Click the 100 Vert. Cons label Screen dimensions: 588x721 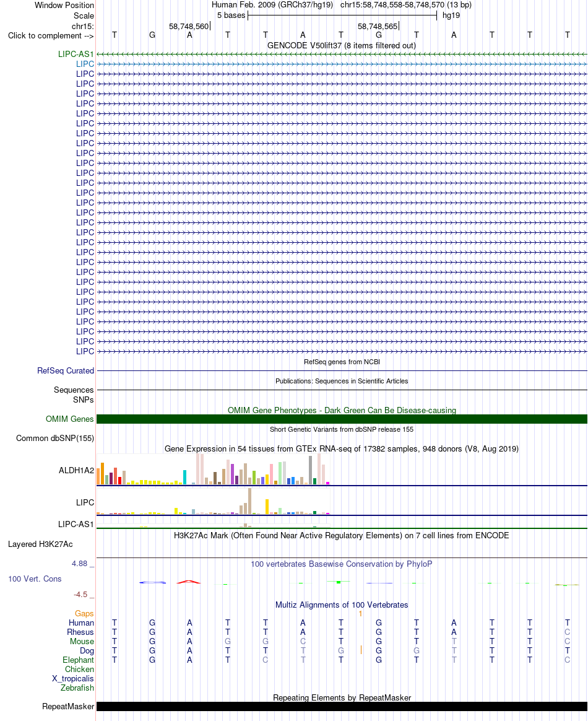pyautogui.click(x=35, y=579)
